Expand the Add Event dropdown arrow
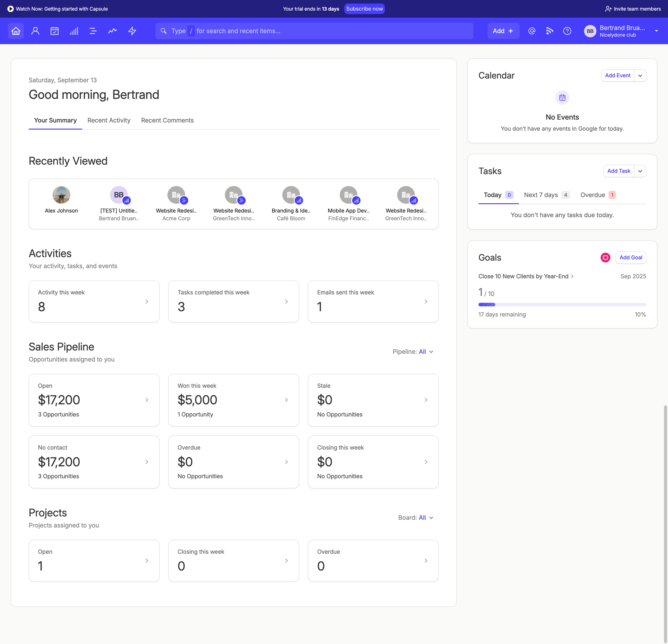This screenshot has height=644, width=668. [640, 76]
